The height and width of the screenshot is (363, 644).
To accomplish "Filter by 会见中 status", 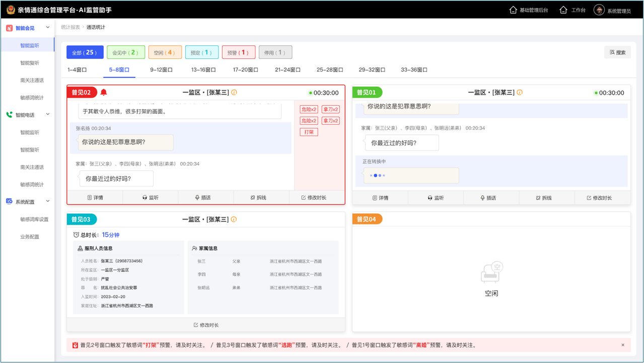I will [x=126, y=52].
